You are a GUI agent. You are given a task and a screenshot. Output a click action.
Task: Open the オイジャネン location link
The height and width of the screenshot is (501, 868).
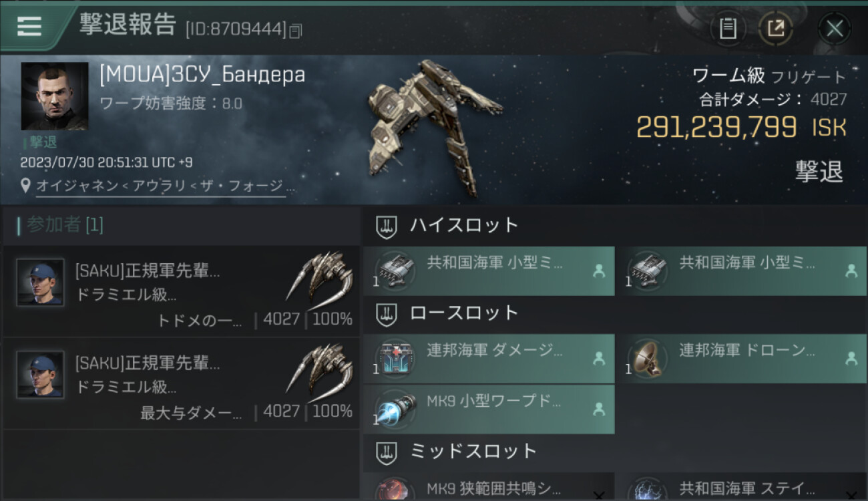tap(160, 186)
